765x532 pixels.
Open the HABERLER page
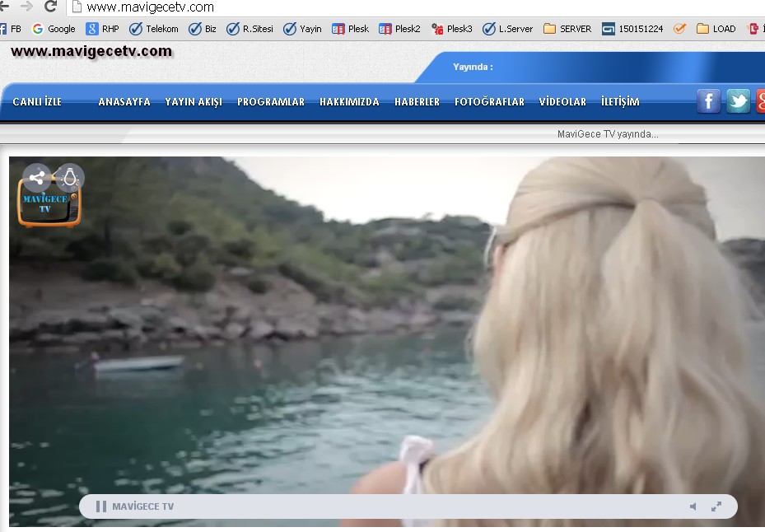[x=417, y=101]
